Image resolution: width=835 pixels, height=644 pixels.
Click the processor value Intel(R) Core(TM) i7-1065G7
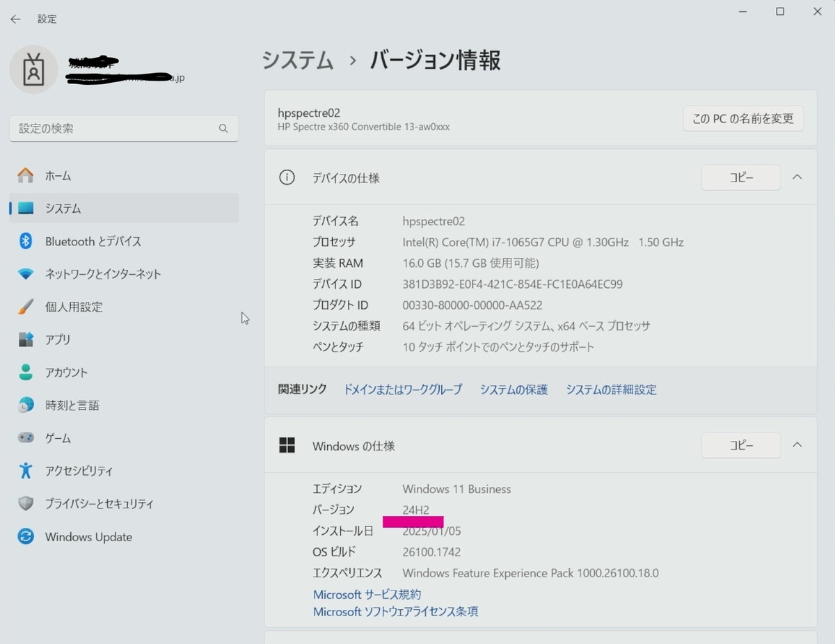(543, 242)
